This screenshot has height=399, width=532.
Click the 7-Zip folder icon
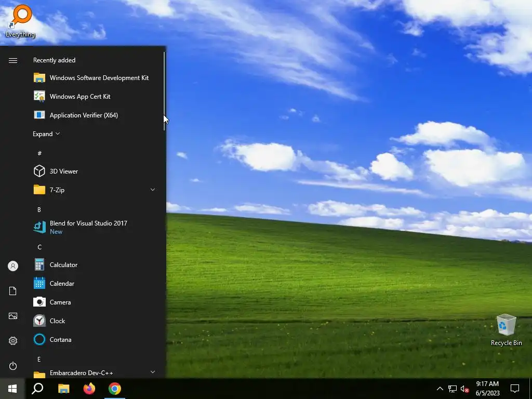(x=39, y=190)
